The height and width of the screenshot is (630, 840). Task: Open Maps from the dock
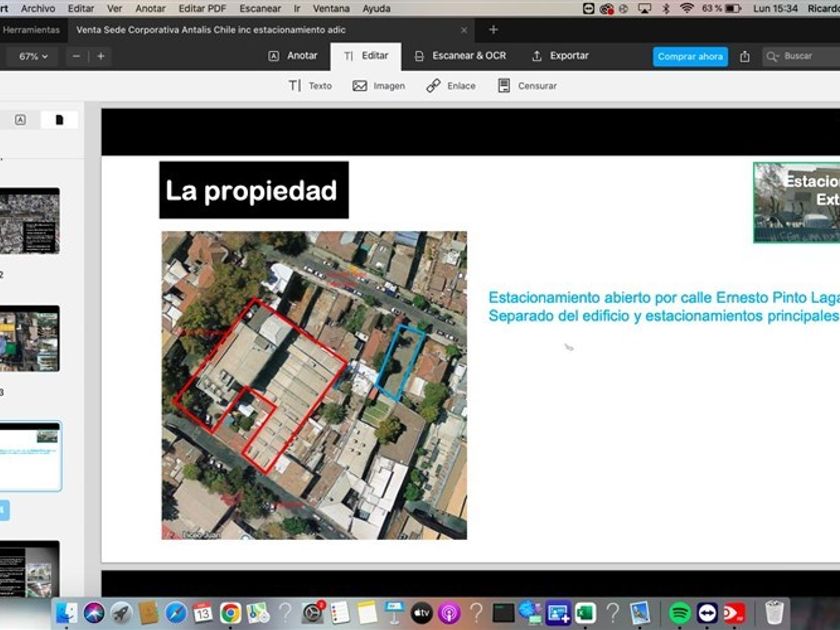[258, 612]
